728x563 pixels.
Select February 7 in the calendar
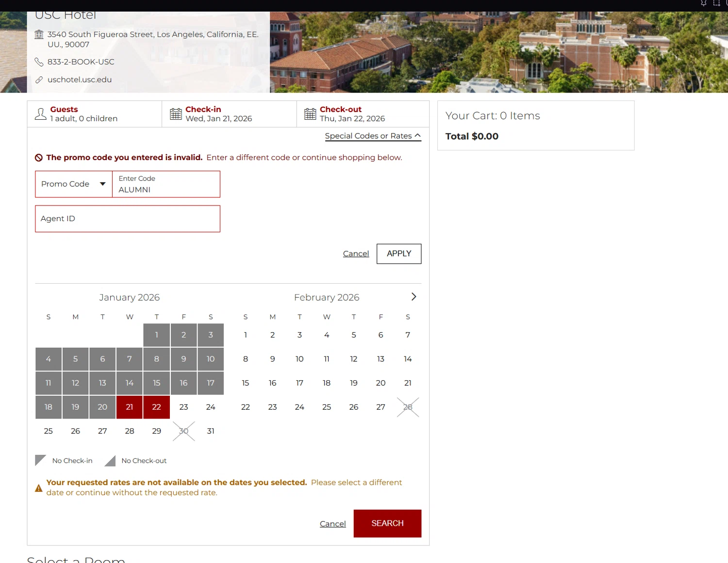coord(408,335)
